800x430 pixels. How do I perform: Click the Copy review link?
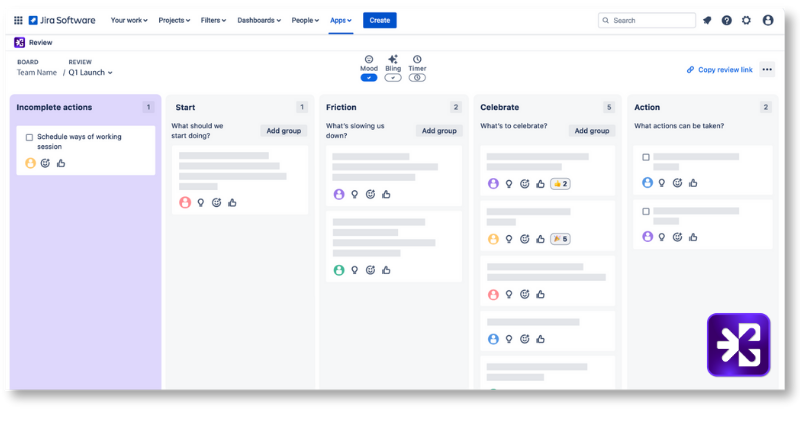[x=719, y=70]
